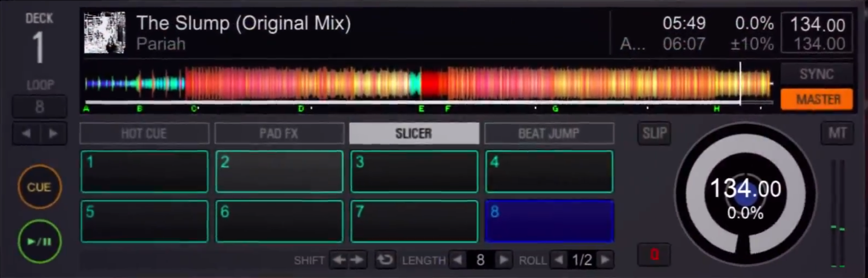Click the slicer loop mode icon
Screen dimensions: 868x278
click(x=385, y=260)
